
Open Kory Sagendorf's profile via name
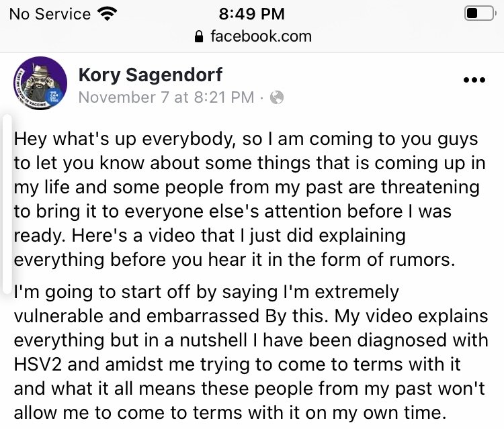(x=150, y=75)
